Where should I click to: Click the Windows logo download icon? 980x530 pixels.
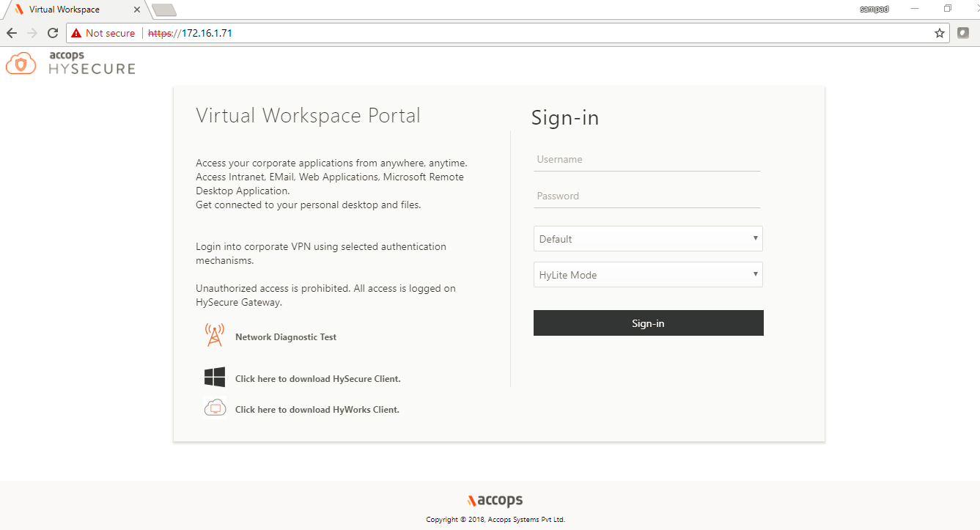coord(215,378)
